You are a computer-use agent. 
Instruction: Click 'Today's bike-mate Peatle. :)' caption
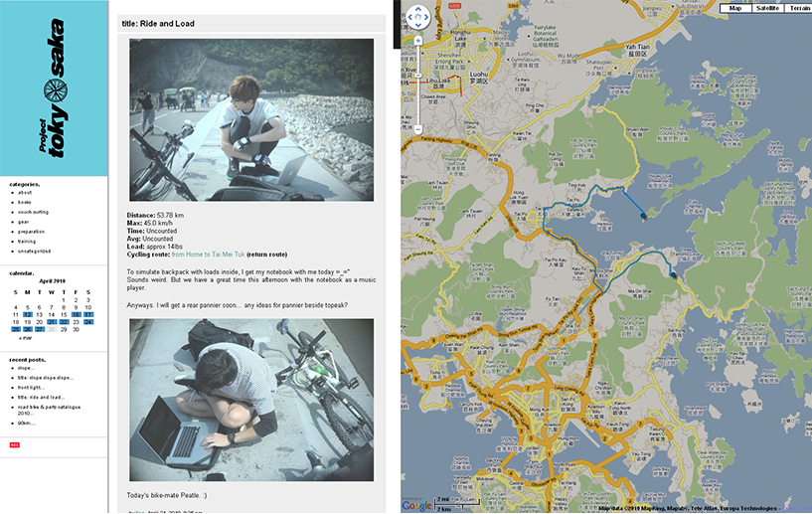167,495
